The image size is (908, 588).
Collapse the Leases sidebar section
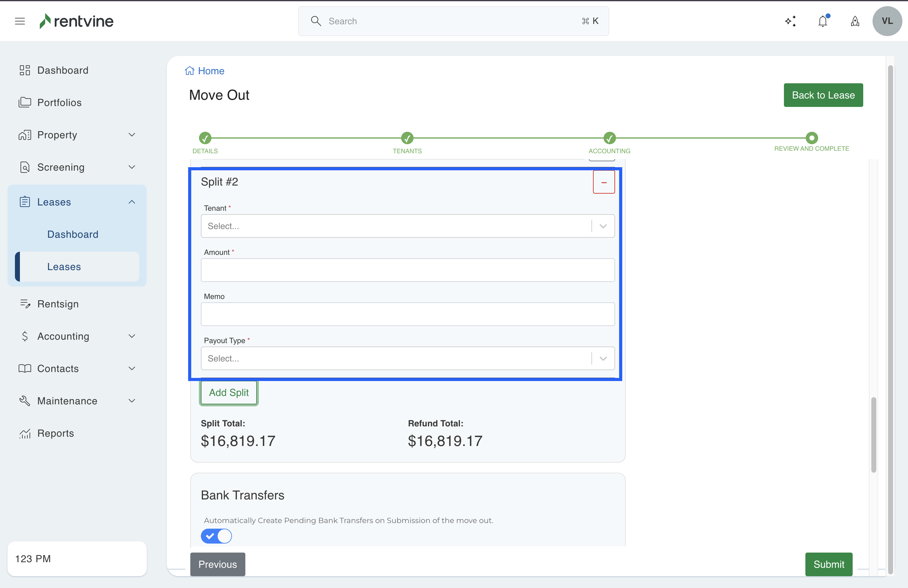(x=132, y=202)
